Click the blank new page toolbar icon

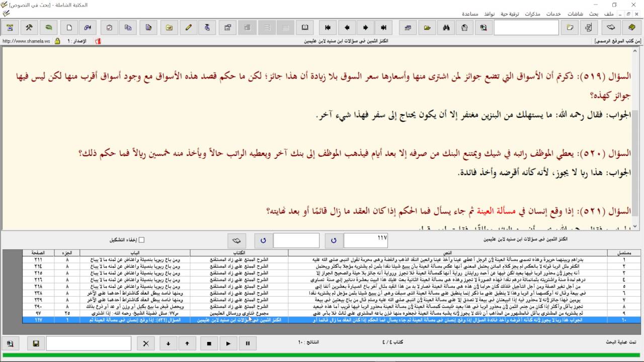tap(69, 28)
